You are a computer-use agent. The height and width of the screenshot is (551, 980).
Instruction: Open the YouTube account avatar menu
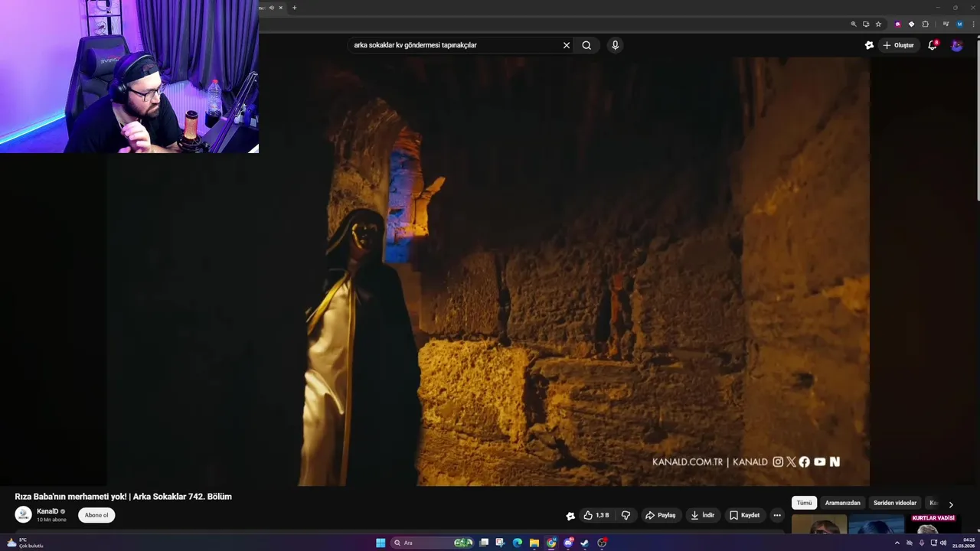pos(956,45)
